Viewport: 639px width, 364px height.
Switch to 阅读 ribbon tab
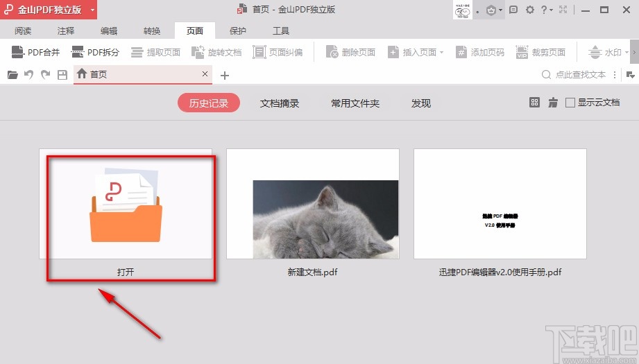(x=23, y=31)
